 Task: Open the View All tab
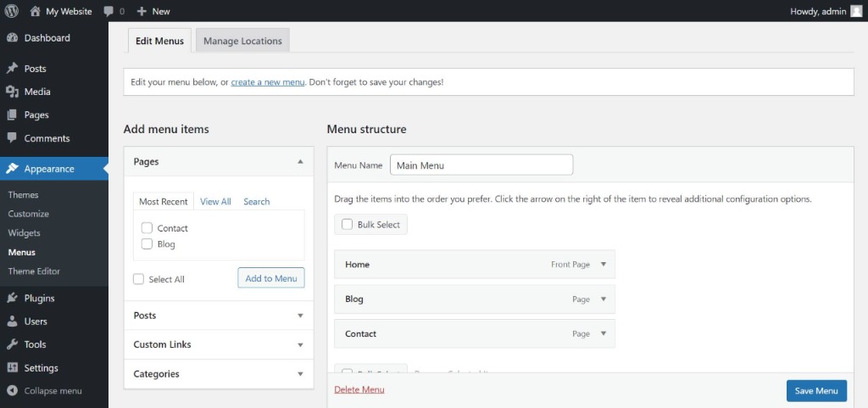click(215, 202)
